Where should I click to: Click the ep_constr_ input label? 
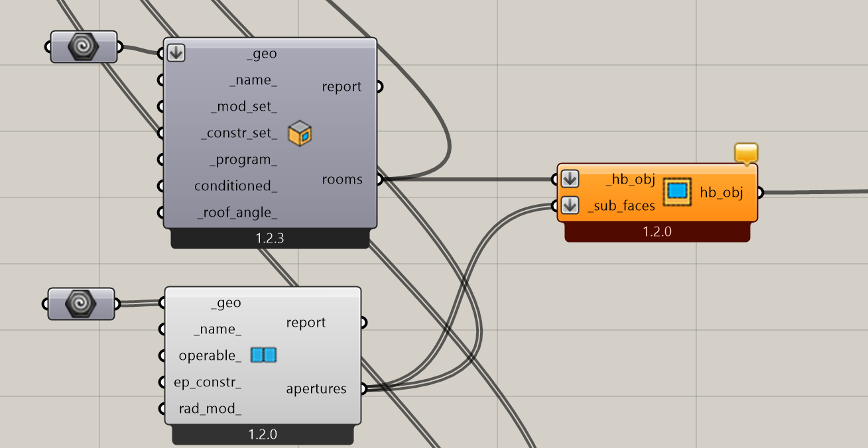(208, 382)
